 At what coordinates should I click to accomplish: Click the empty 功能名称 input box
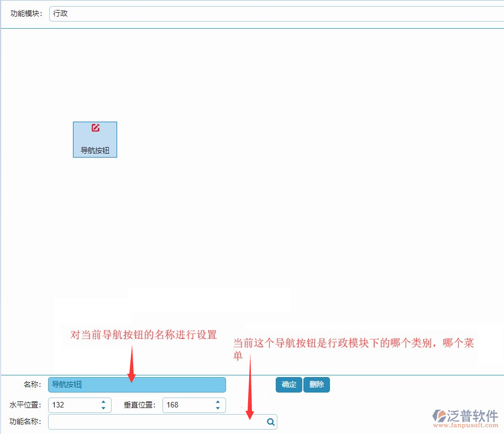click(155, 422)
